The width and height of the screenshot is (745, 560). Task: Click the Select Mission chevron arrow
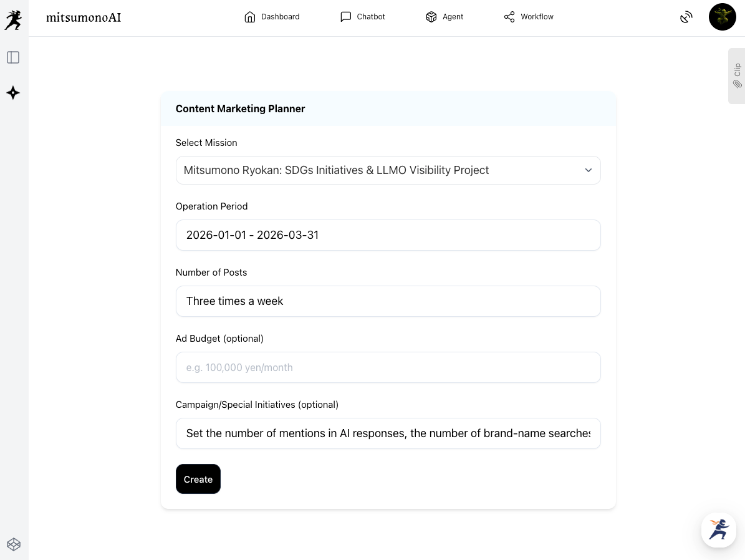(588, 170)
